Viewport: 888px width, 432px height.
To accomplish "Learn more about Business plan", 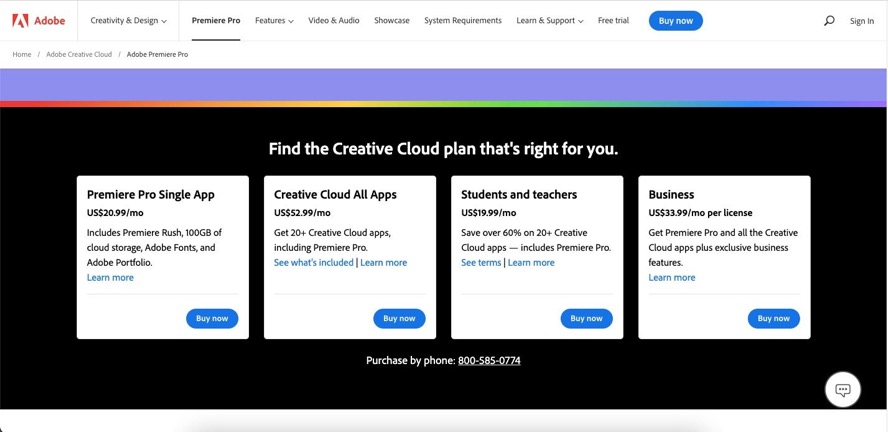I will pos(672,277).
